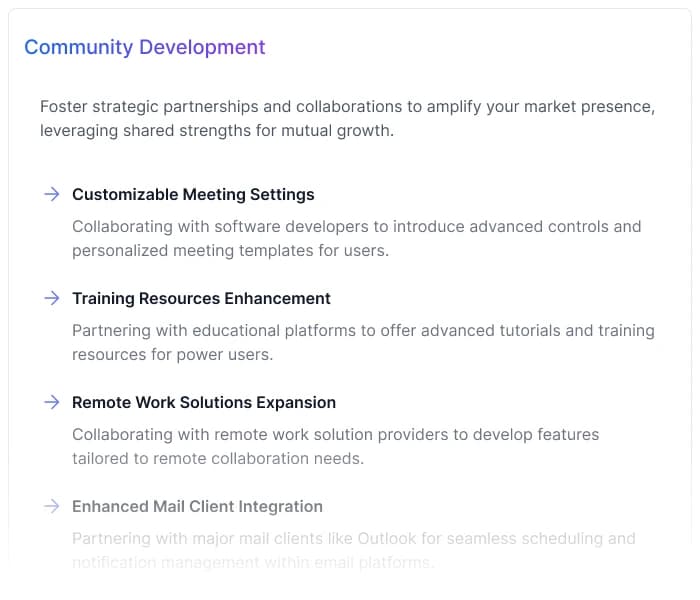Click the arrow icon beside Customizable Meeting Settings

click(x=51, y=194)
